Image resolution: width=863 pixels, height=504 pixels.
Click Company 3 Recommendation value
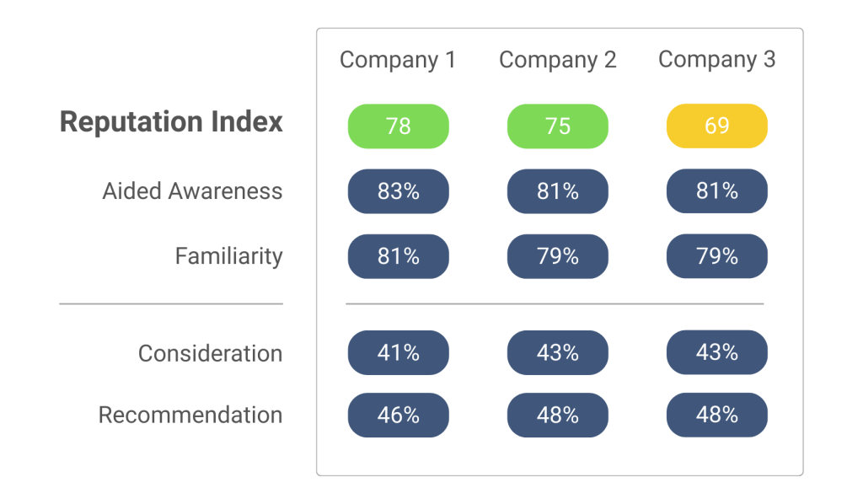pyautogui.click(x=716, y=415)
